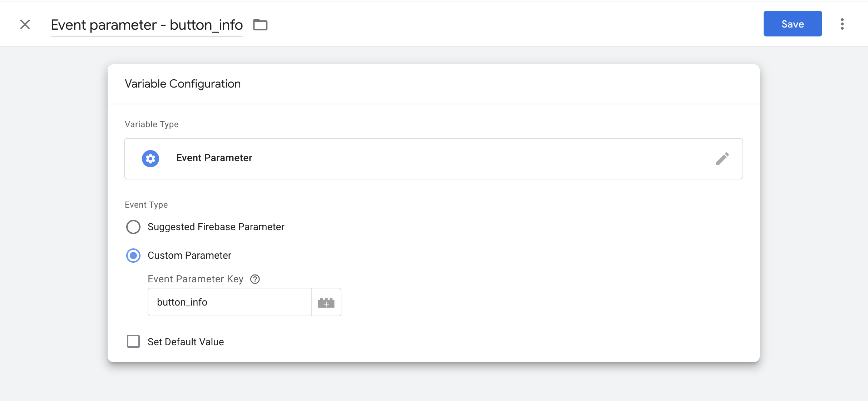Screen dimensions: 868x401
Task: Click the Set Default Value label text
Action: tap(186, 342)
